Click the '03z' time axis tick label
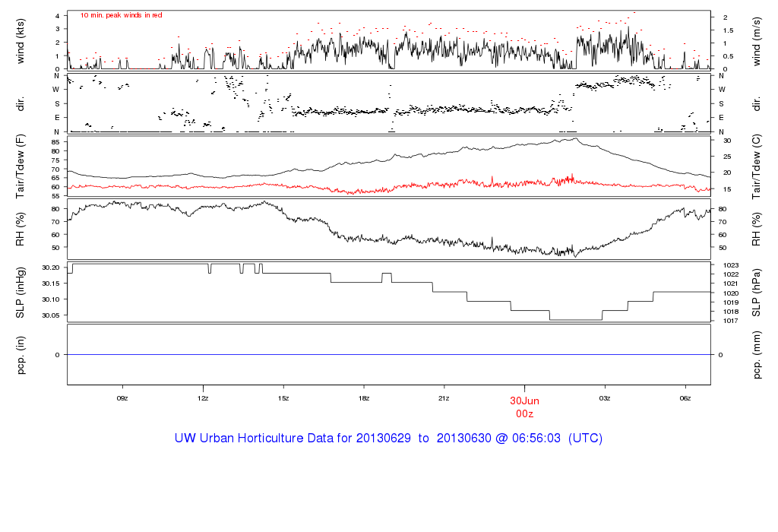 coord(605,398)
